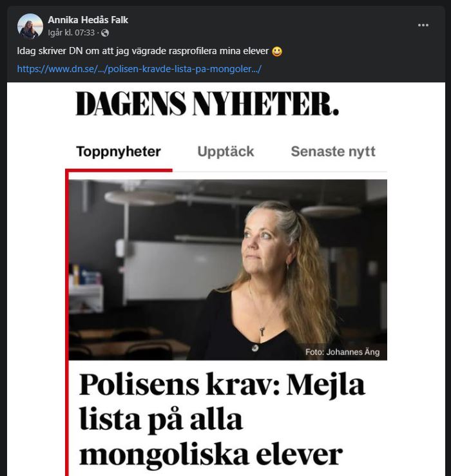
Task: Open the author name Annika Hedås Falk
Action: pyautogui.click(x=88, y=20)
